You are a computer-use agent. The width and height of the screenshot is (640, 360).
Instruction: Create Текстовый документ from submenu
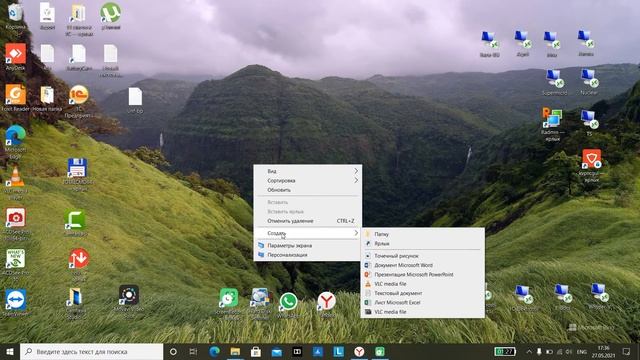[422, 293]
